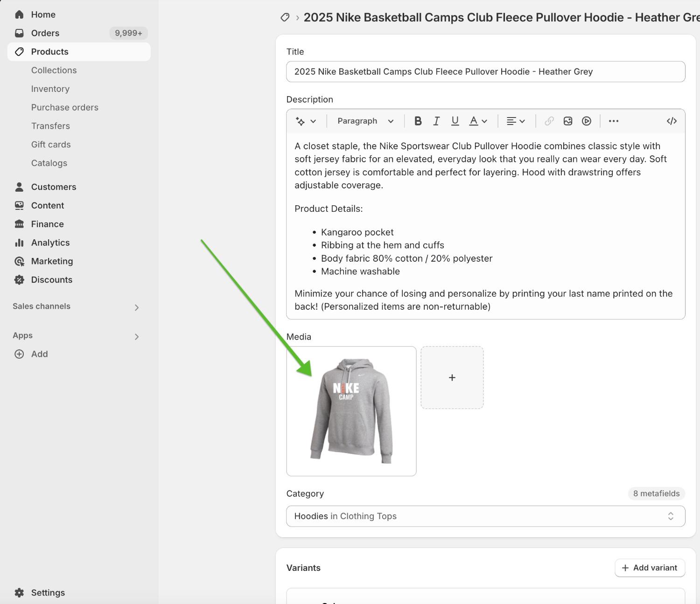The image size is (700, 604).
Task: Toggle bold formatting in description editor
Action: coord(418,121)
